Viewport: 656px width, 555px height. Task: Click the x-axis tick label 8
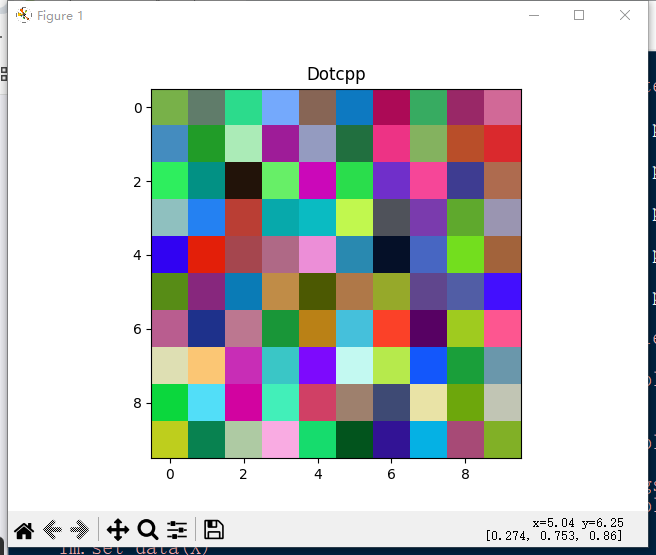465,474
